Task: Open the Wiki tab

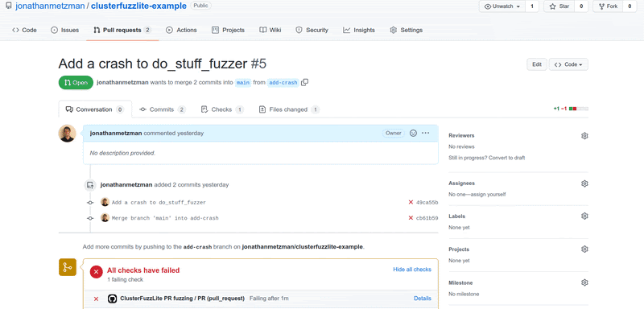Action: point(270,30)
